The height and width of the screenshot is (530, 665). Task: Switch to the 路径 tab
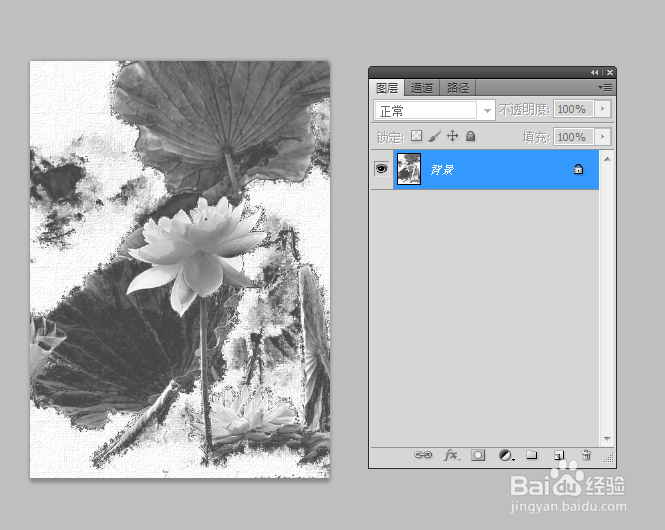(458, 88)
